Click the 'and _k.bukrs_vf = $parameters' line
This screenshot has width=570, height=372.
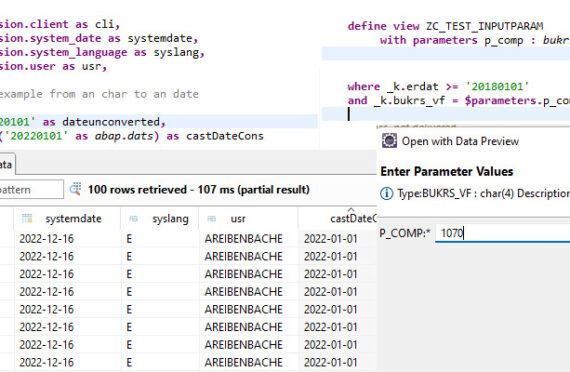(x=459, y=100)
